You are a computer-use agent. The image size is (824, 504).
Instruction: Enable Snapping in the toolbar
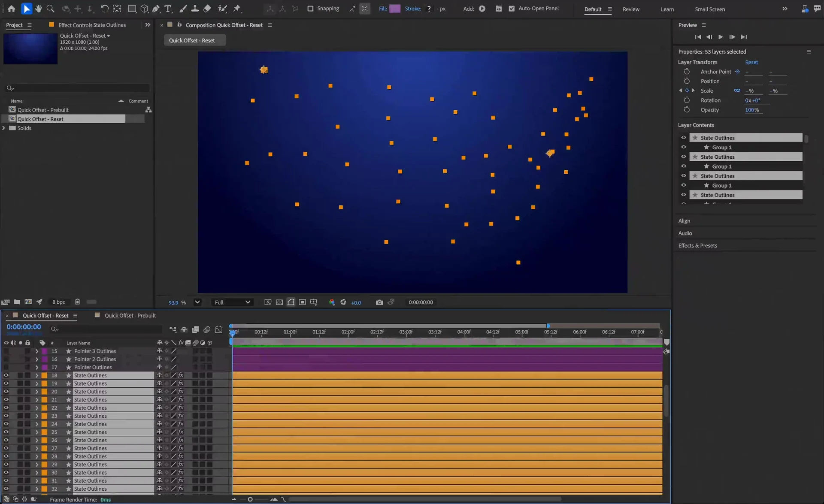[x=310, y=8]
